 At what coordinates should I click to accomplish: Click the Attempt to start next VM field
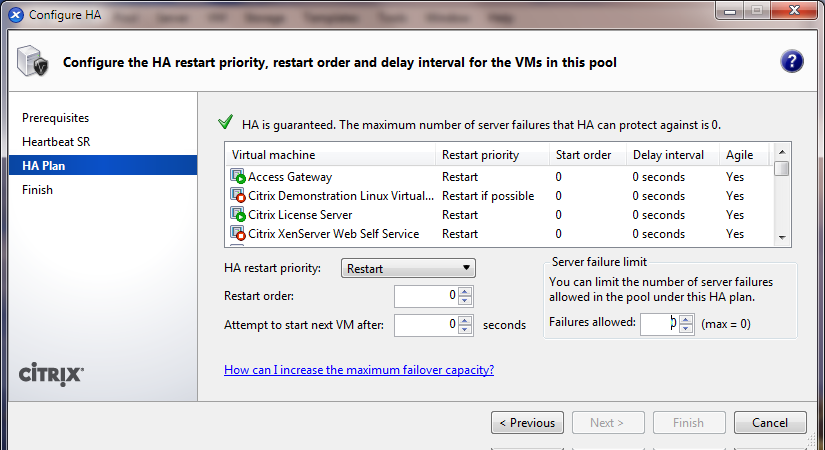click(x=427, y=324)
